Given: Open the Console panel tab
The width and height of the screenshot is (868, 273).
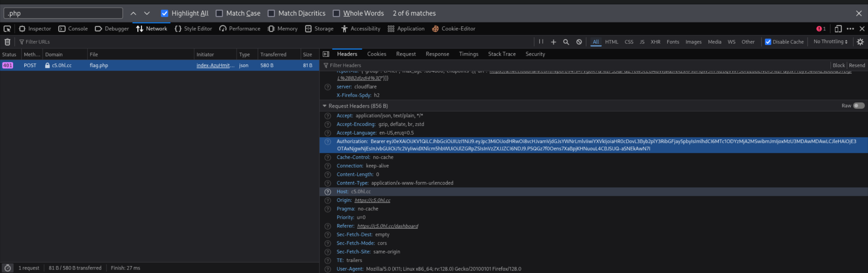Looking at the screenshot, I should click(73, 29).
